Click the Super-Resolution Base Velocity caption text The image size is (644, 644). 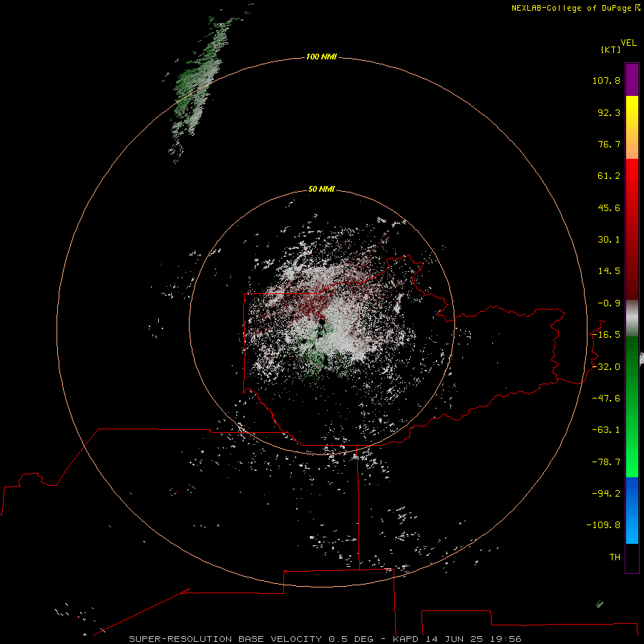point(326,639)
